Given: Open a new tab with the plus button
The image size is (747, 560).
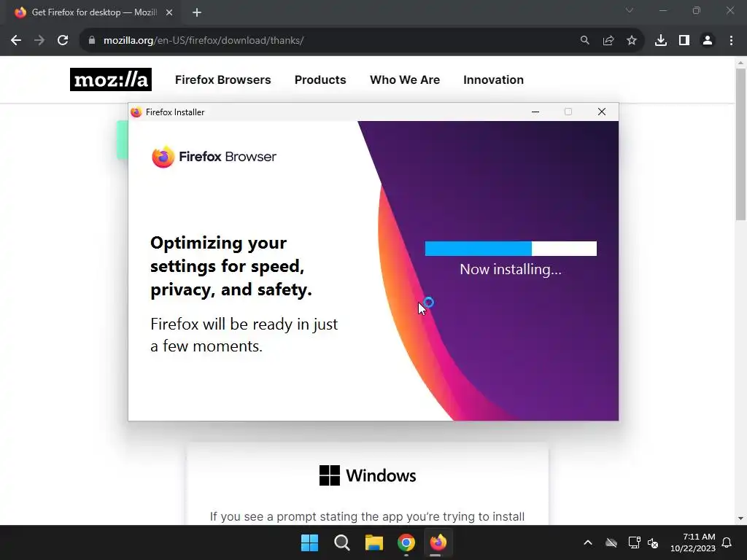Looking at the screenshot, I should (197, 12).
